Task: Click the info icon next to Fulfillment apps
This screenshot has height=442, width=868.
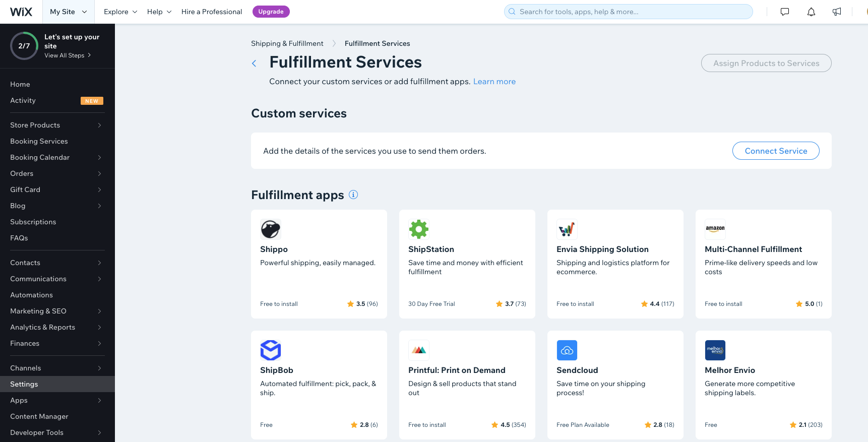Action: pos(353,195)
